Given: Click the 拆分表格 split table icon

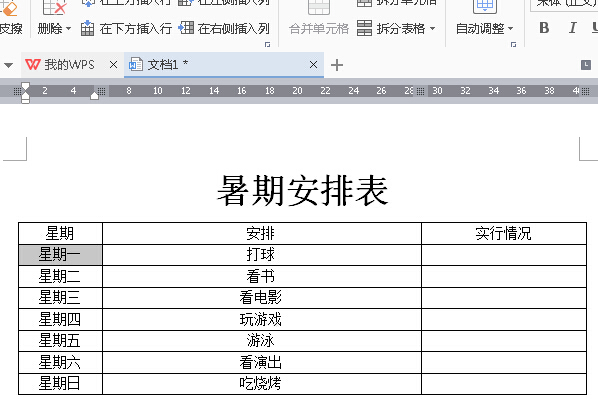Looking at the screenshot, I should pos(364,28).
